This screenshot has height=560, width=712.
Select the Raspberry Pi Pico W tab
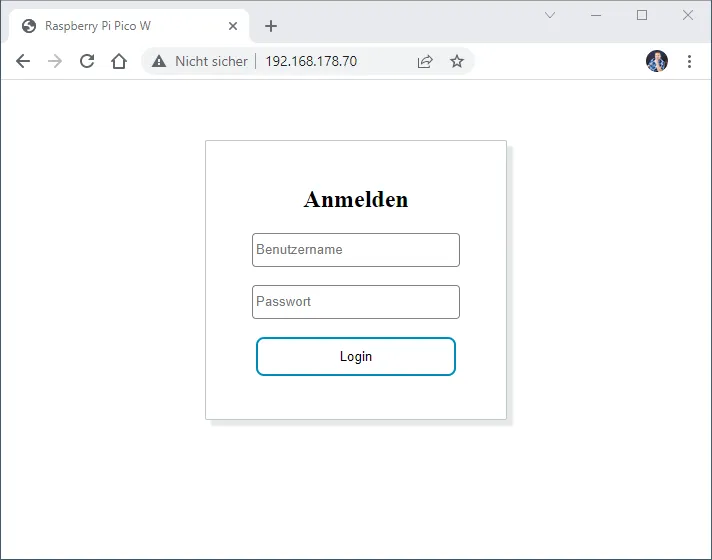click(110, 26)
